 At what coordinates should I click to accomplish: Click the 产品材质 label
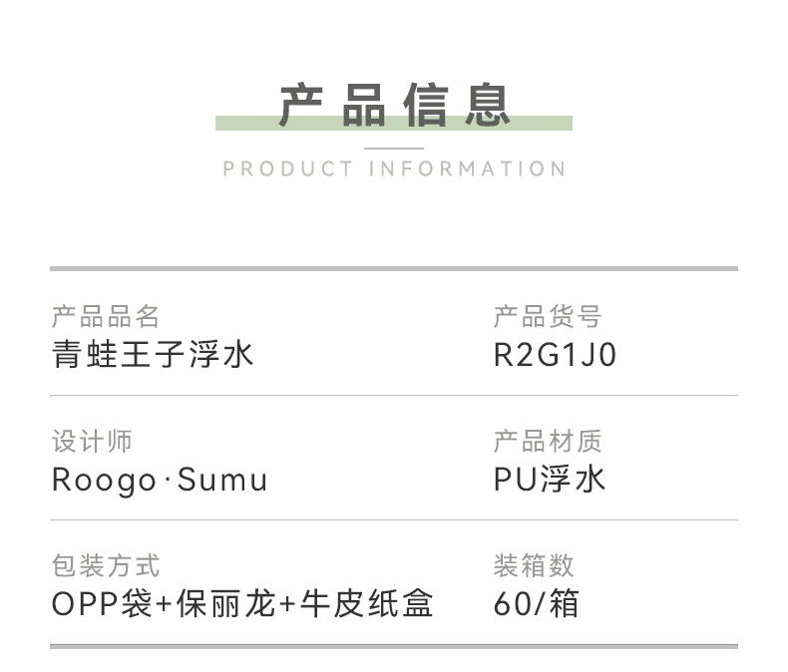(x=548, y=442)
